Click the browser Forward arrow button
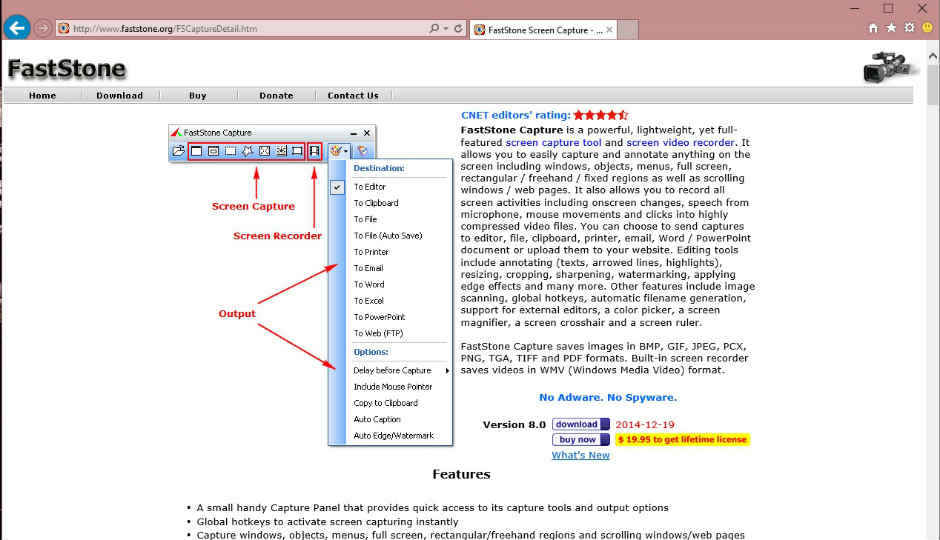 coord(43,28)
